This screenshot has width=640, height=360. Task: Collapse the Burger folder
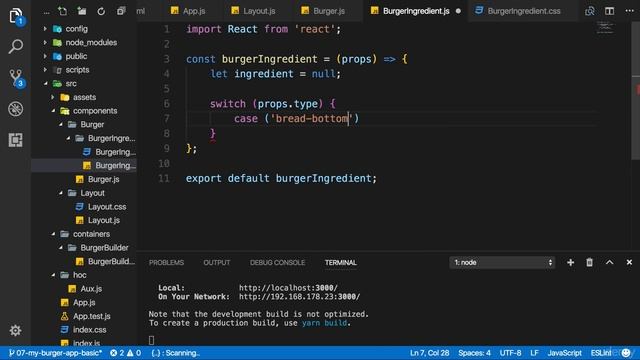60,124
